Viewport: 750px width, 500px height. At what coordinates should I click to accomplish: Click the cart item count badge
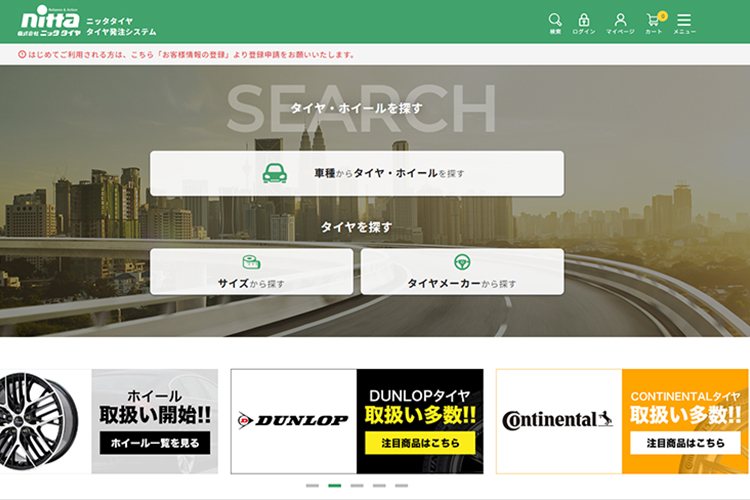click(662, 16)
